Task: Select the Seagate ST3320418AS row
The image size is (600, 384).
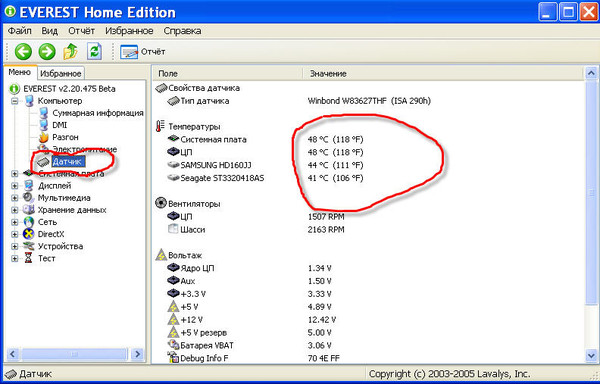Action: (266, 178)
